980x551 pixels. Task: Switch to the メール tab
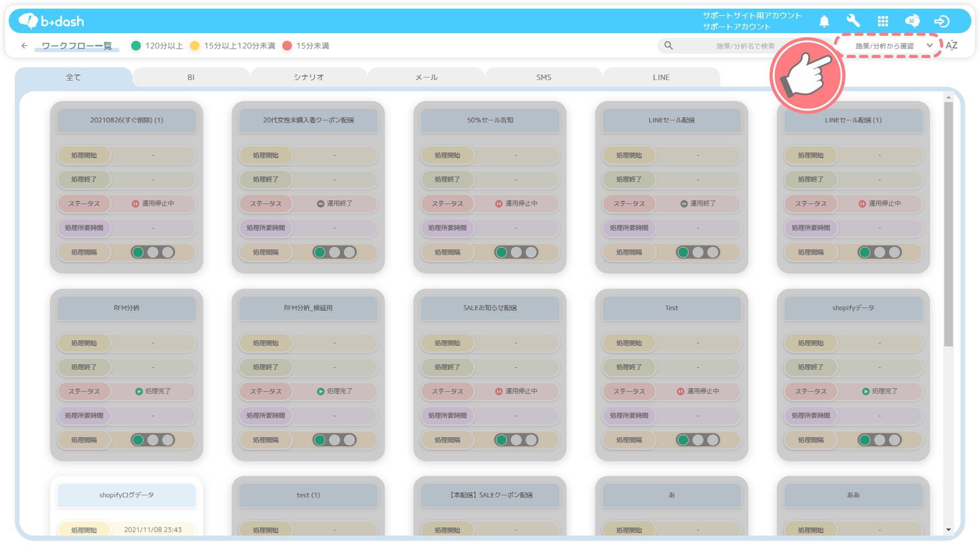pos(426,77)
